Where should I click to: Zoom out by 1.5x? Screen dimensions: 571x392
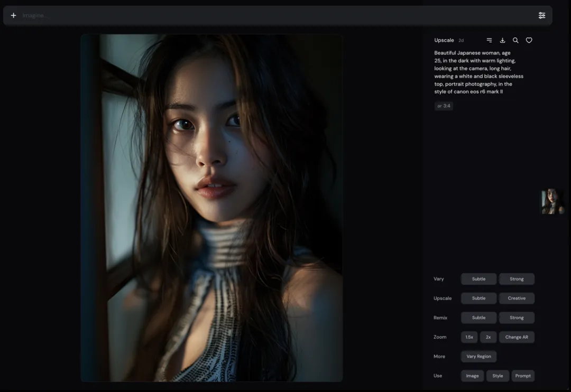click(469, 337)
